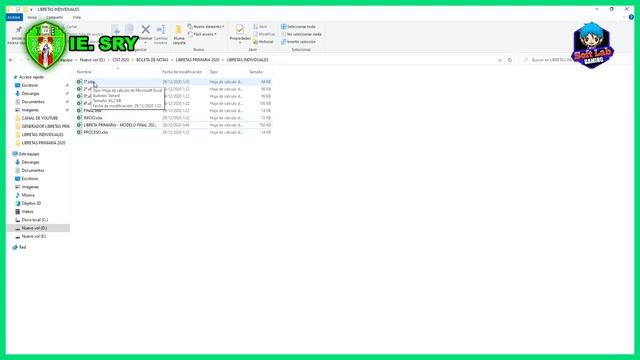Select the PROCESO.xlsx file name
The height and width of the screenshot is (360, 640).
96,132
